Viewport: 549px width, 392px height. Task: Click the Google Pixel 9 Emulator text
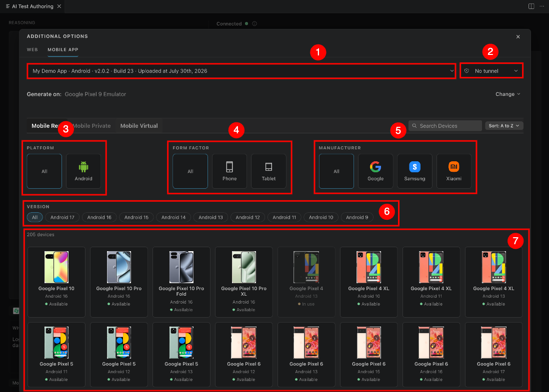click(95, 94)
